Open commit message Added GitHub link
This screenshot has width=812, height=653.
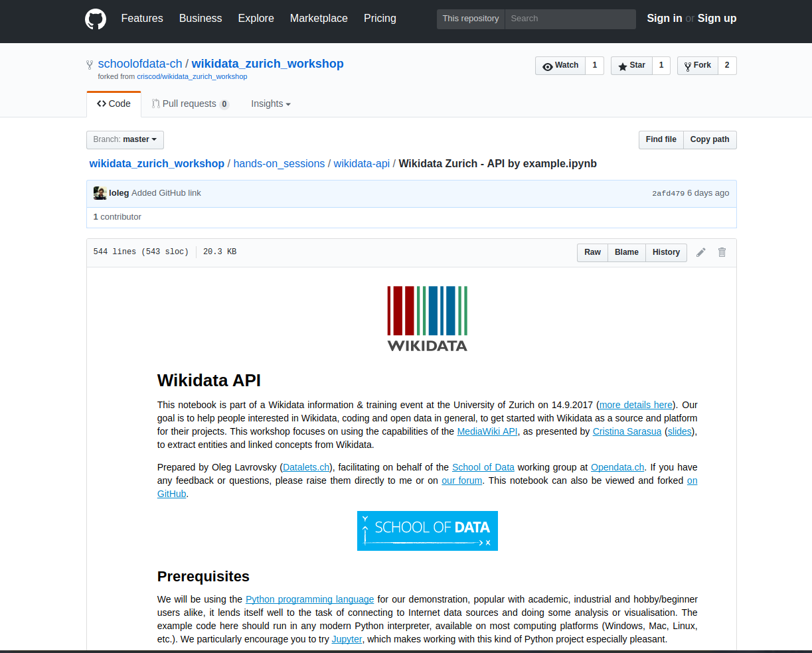pyautogui.click(x=166, y=193)
